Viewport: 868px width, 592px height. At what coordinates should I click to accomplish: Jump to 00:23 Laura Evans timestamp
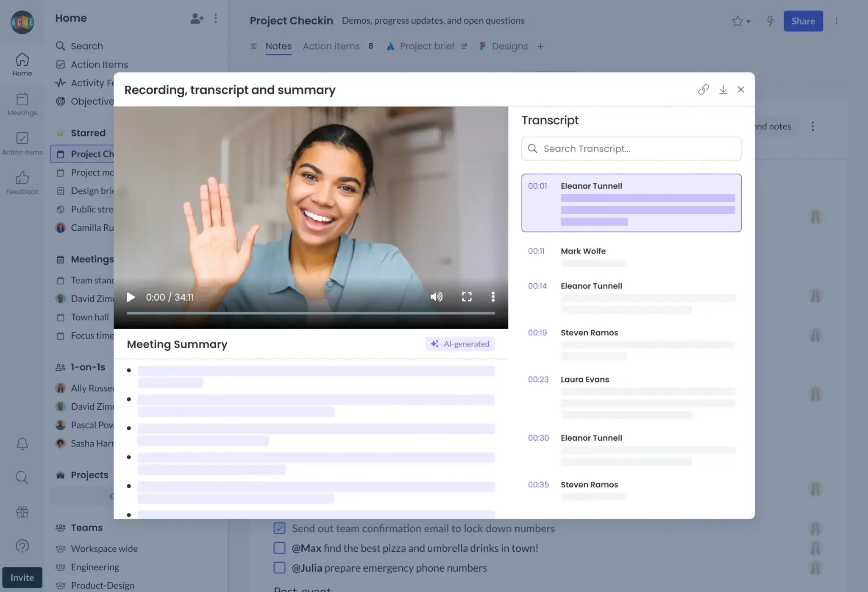pyautogui.click(x=538, y=379)
